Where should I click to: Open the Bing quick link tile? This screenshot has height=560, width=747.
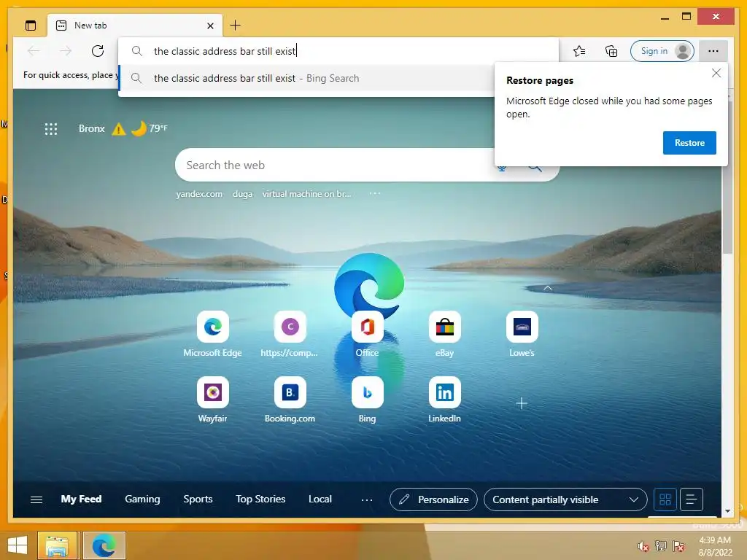[368, 400]
